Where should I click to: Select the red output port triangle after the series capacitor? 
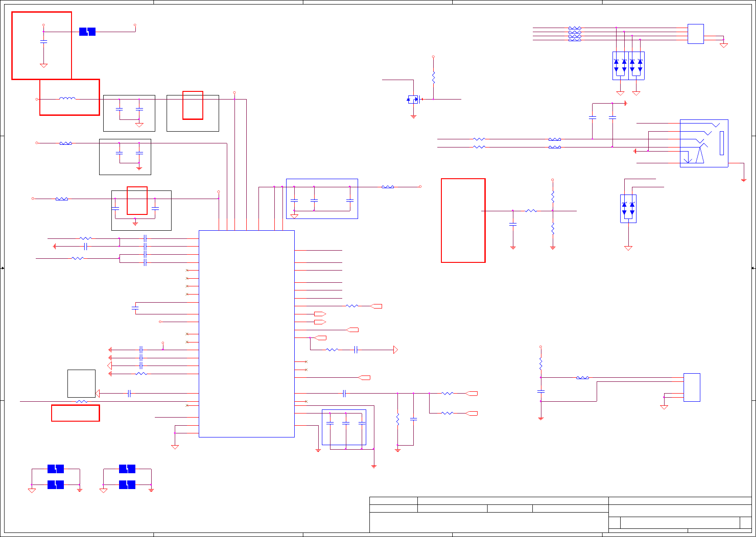pos(396,350)
